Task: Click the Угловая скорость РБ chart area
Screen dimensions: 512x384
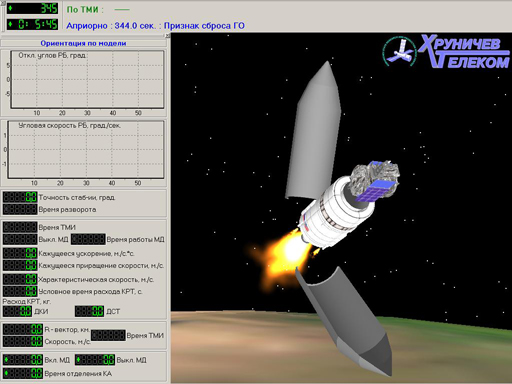Action: click(86, 149)
